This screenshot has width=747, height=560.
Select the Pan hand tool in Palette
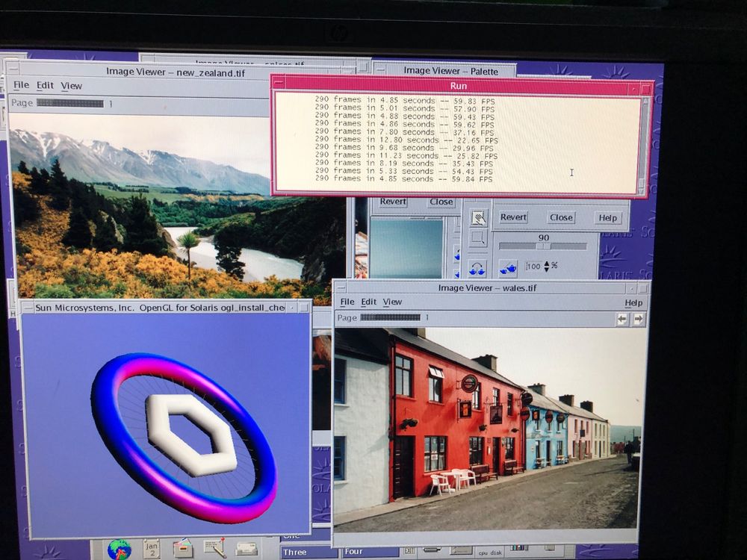(x=478, y=217)
